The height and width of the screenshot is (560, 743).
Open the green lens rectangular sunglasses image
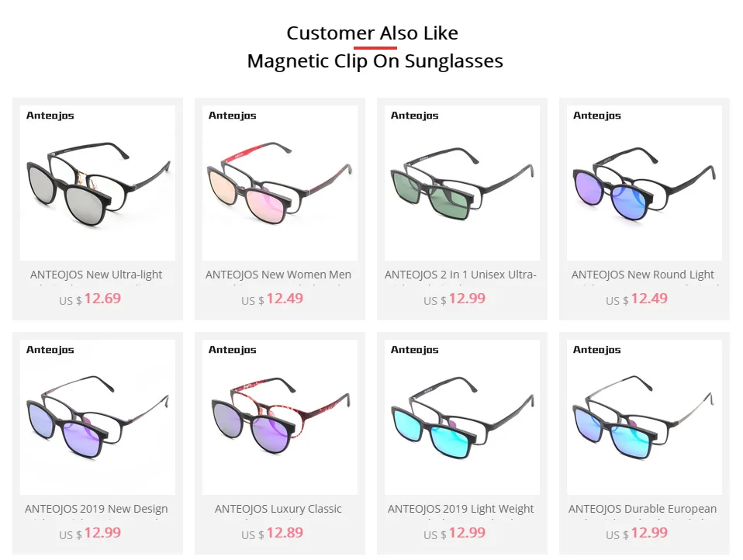[x=462, y=183]
